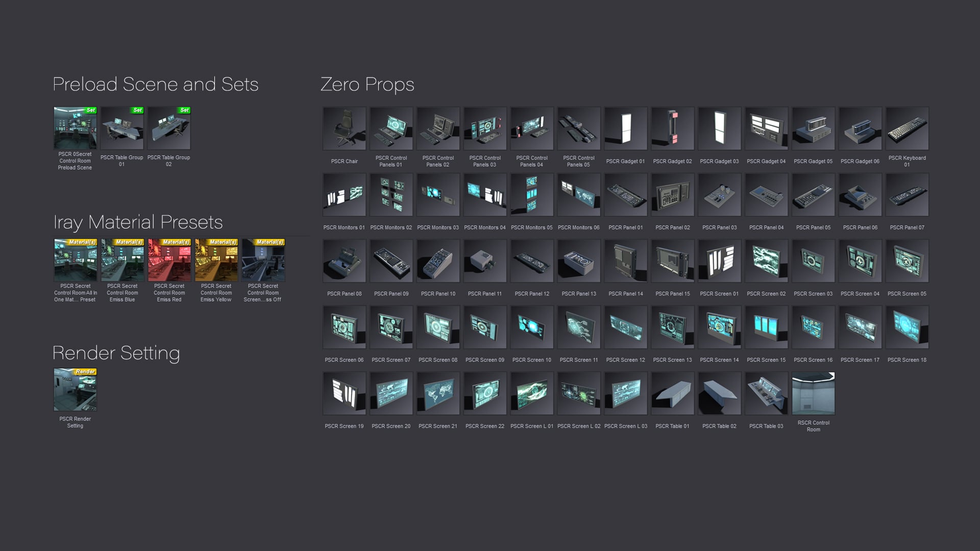Apply the PSCR Render Setting preset
Viewport: 980px width, 551px height.
75,390
